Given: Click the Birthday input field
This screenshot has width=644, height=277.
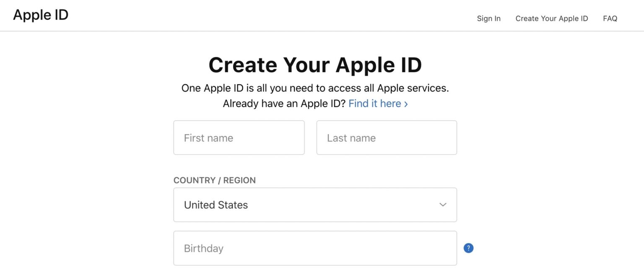Looking at the screenshot, I should pos(315,248).
